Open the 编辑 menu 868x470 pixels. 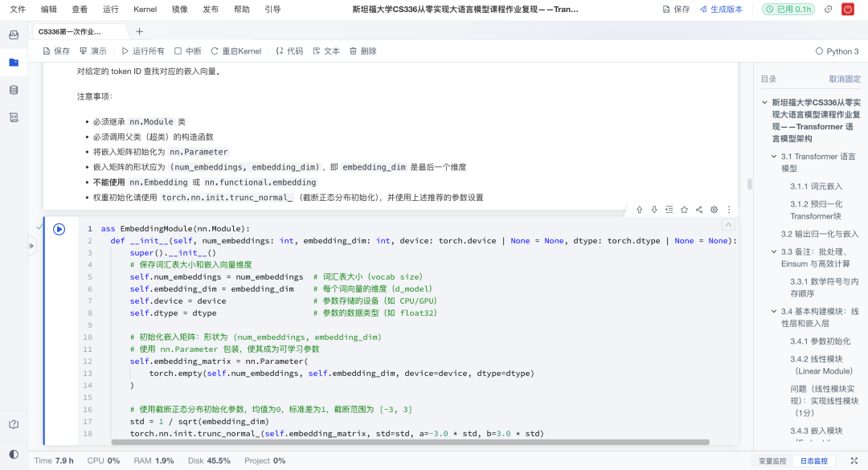click(x=49, y=10)
